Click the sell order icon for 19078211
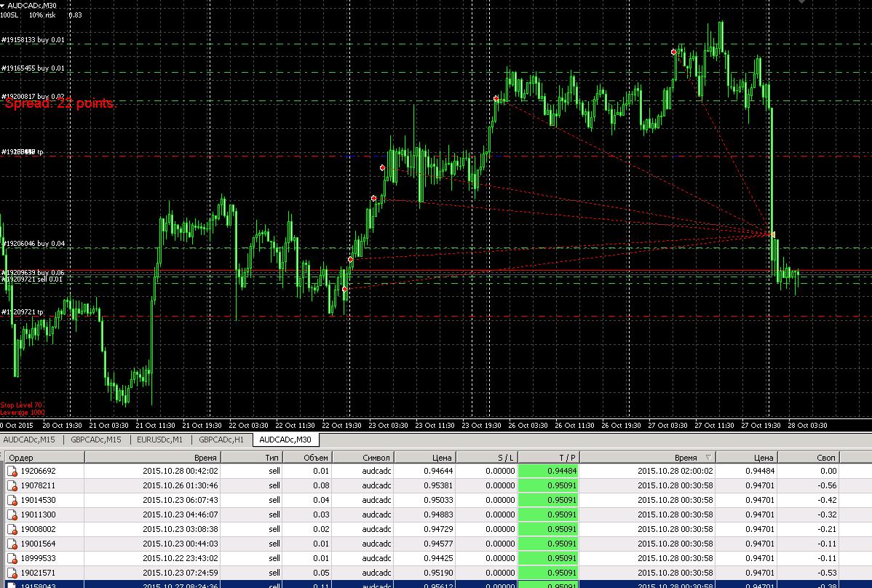 12,485
